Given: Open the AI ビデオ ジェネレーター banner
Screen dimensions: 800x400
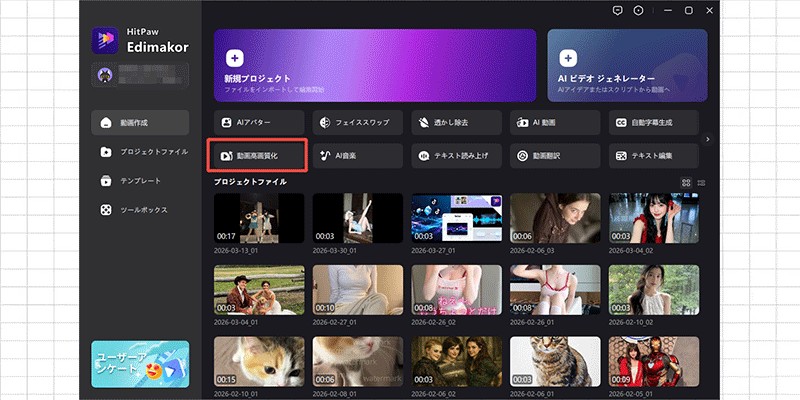Looking at the screenshot, I should point(628,65).
